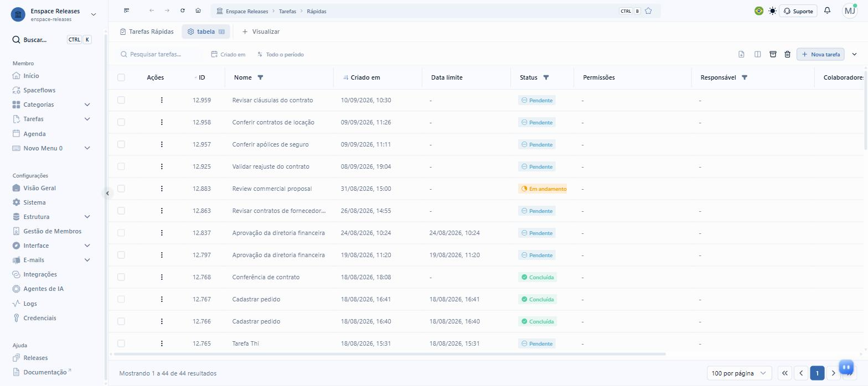Open notifications bell
This screenshot has height=386, width=868.
coord(828,11)
